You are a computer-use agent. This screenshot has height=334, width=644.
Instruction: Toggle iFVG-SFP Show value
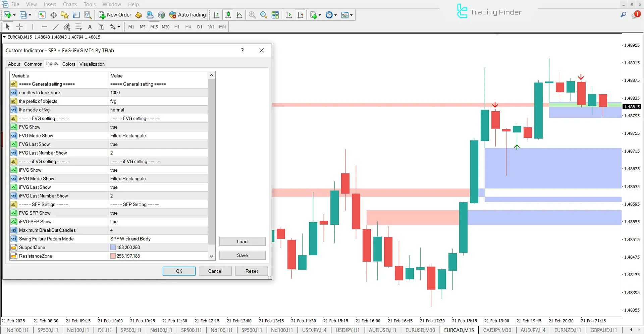point(158,221)
